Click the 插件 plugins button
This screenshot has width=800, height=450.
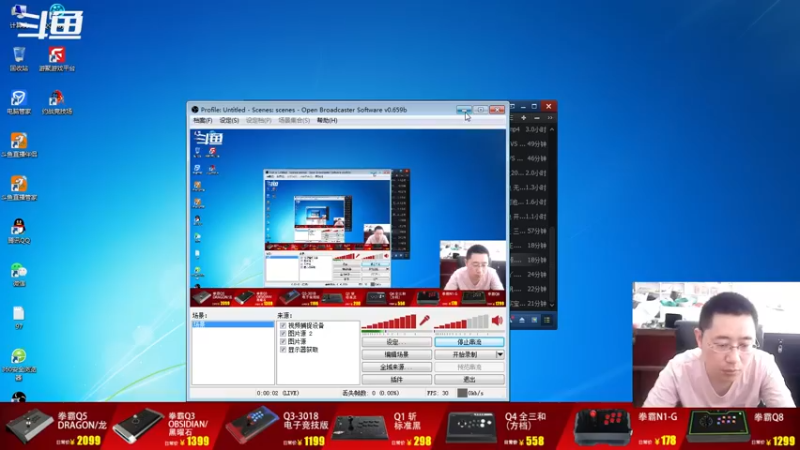[x=396, y=380]
